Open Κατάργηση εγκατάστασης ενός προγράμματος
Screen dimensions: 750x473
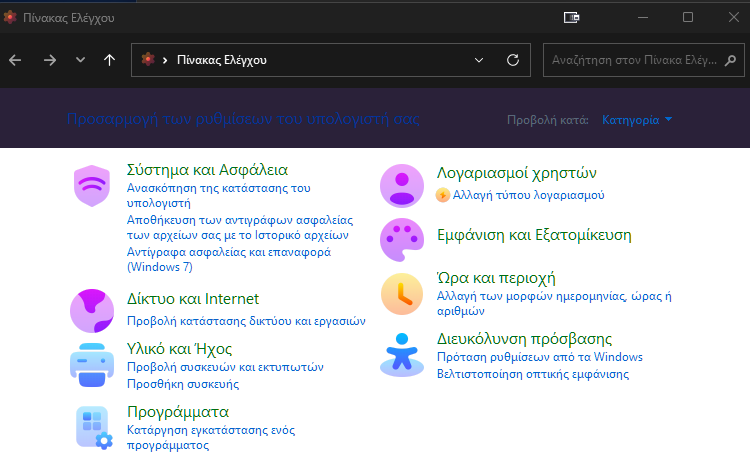[211, 438]
